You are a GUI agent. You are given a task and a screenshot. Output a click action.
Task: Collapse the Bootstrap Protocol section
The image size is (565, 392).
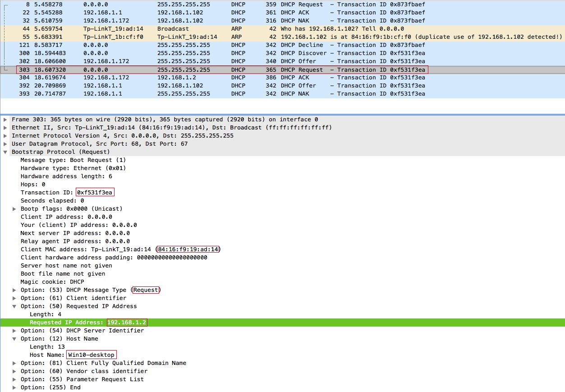tap(5, 152)
